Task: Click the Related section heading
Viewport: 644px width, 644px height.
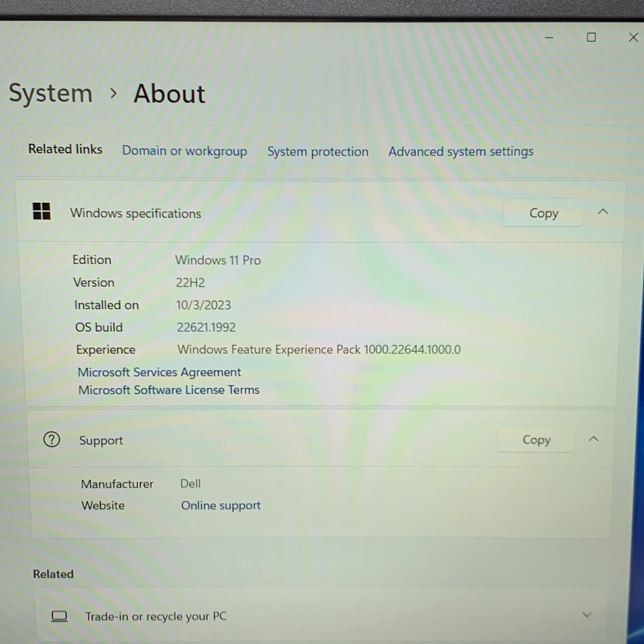Action: (x=53, y=574)
